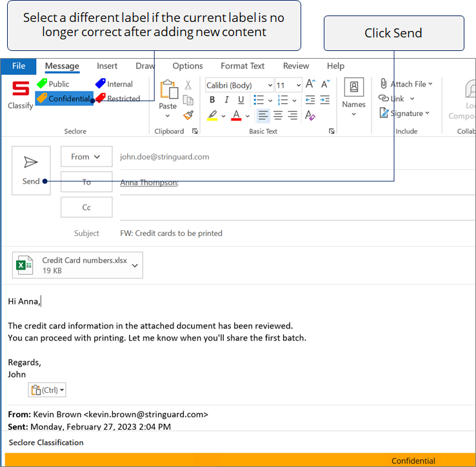Expand the Credit Card numbers.xlsx attachment menu

[x=135, y=265]
